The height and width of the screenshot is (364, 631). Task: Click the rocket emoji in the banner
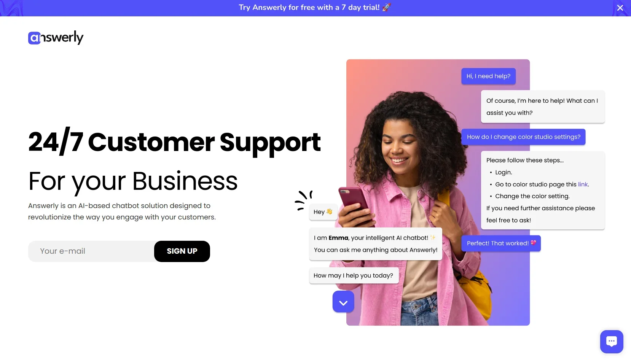coord(387,7)
